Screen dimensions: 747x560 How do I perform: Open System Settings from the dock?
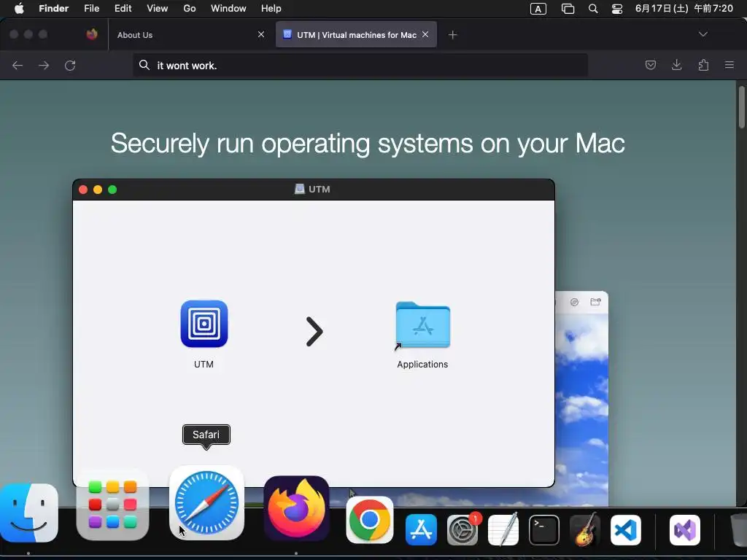[x=462, y=529]
